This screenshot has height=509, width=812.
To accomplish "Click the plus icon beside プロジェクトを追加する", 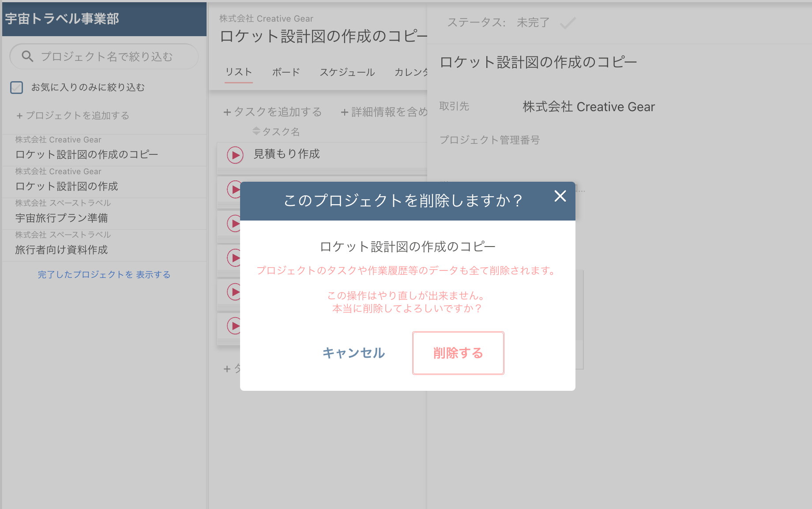I will click(19, 116).
